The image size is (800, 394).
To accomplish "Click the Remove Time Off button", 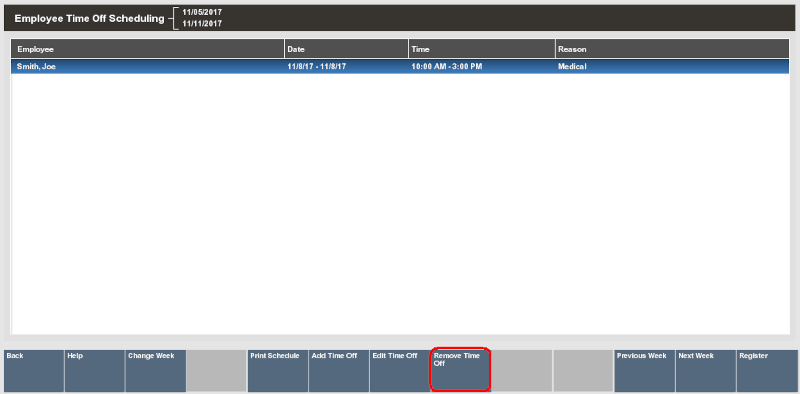I will (x=460, y=371).
